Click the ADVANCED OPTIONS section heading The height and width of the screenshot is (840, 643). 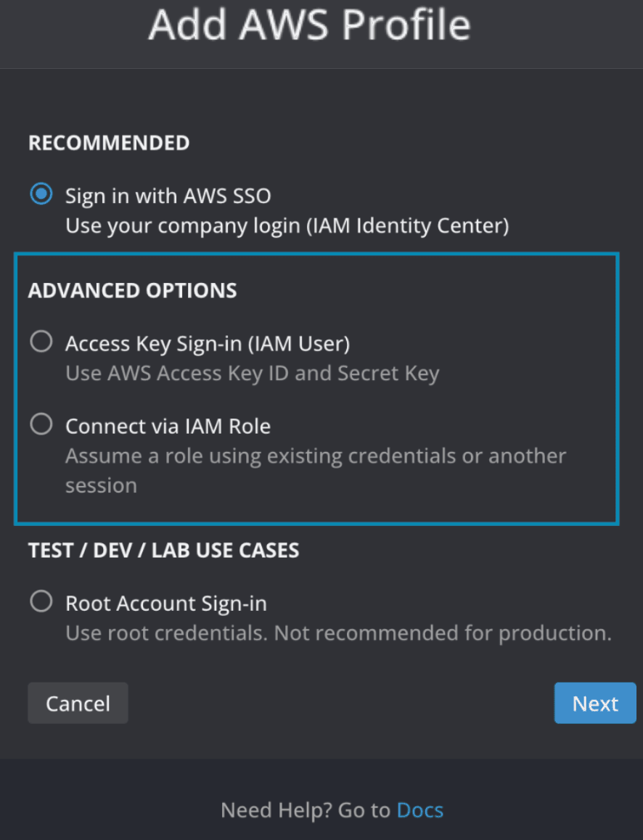(132, 291)
